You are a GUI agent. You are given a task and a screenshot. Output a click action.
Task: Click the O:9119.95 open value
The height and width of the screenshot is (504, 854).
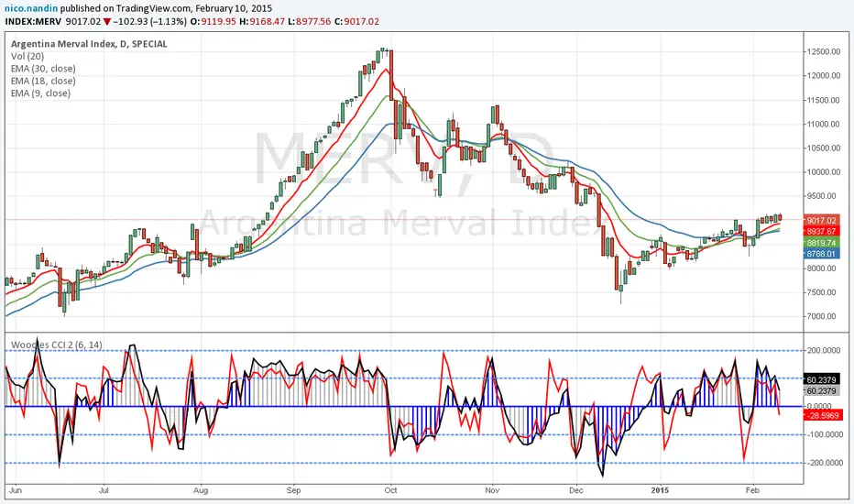click(214, 22)
